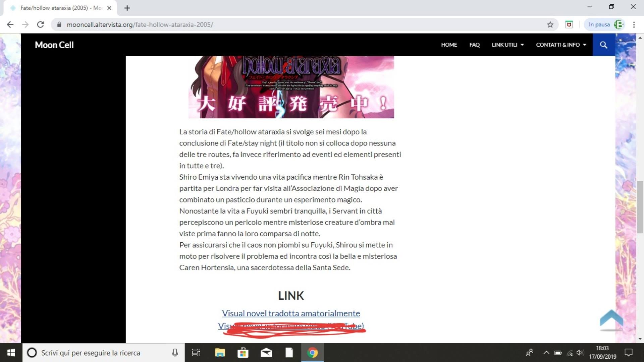This screenshot has height=362, width=644.
Task: Restore down the Chrome window
Action: (x=611, y=7)
